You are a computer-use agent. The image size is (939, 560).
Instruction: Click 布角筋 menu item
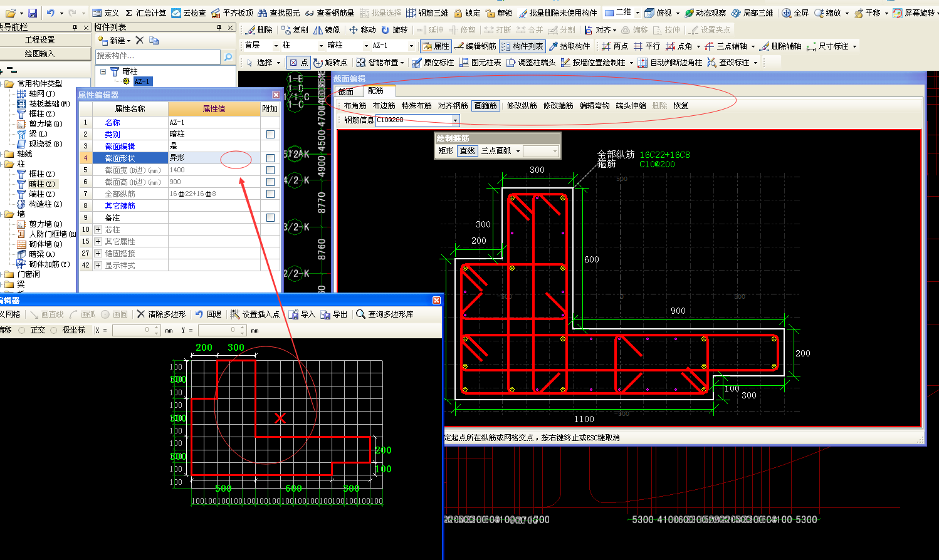coord(355,106)
